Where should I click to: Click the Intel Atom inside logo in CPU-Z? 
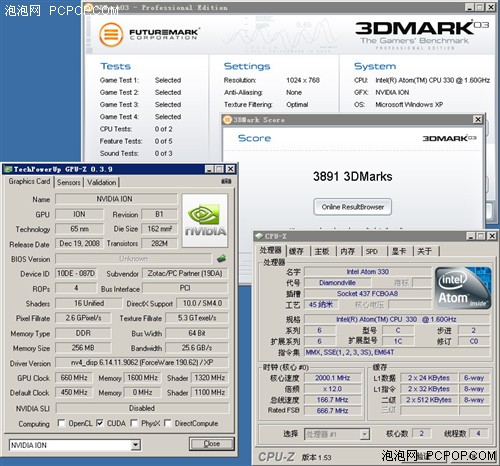[x=463, y=288]
